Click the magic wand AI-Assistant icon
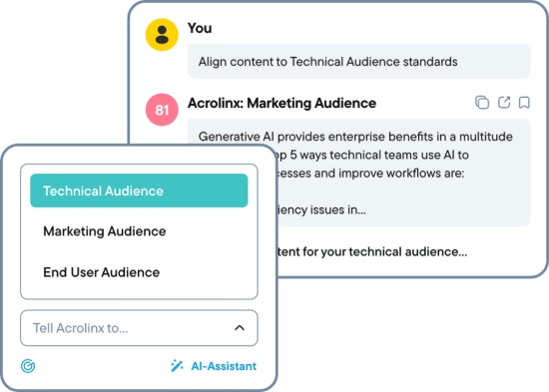This screenshot has width=549, height=392. coord(177,366)
